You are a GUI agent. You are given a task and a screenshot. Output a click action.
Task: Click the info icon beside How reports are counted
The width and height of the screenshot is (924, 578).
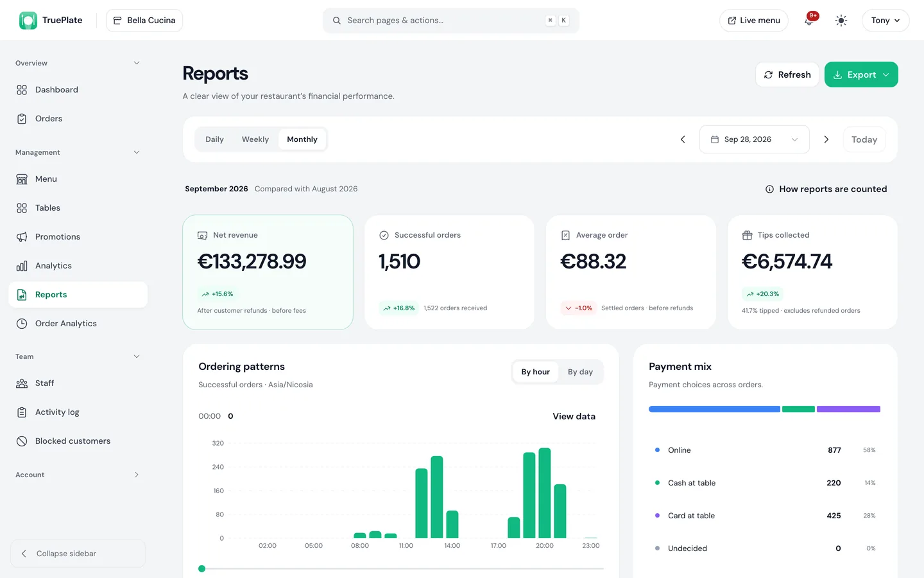click(769, 189)
